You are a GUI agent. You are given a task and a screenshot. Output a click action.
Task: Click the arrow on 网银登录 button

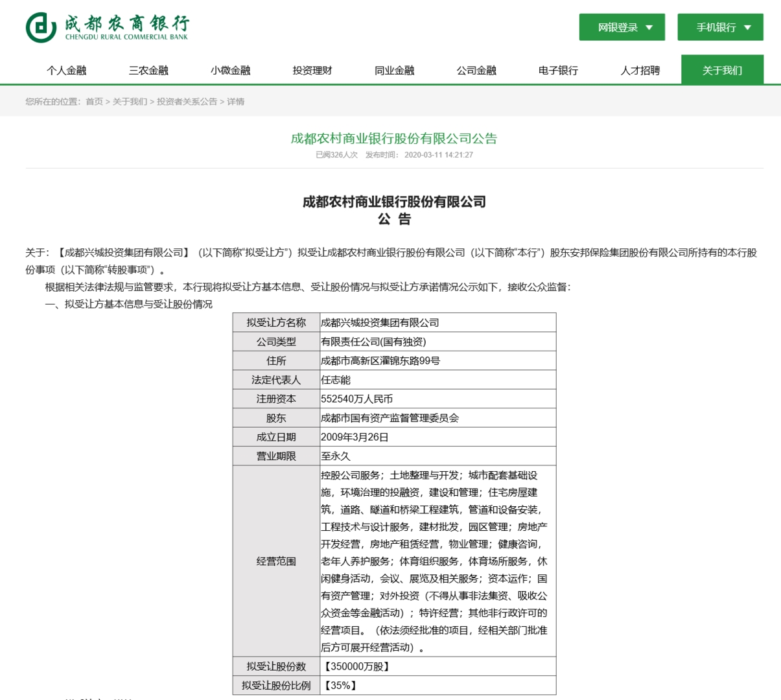click(649, 27)
